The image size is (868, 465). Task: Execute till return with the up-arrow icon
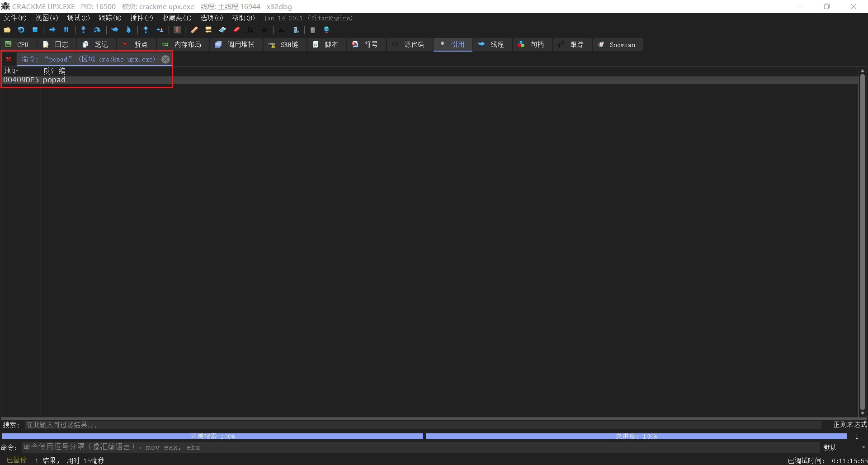146,30
